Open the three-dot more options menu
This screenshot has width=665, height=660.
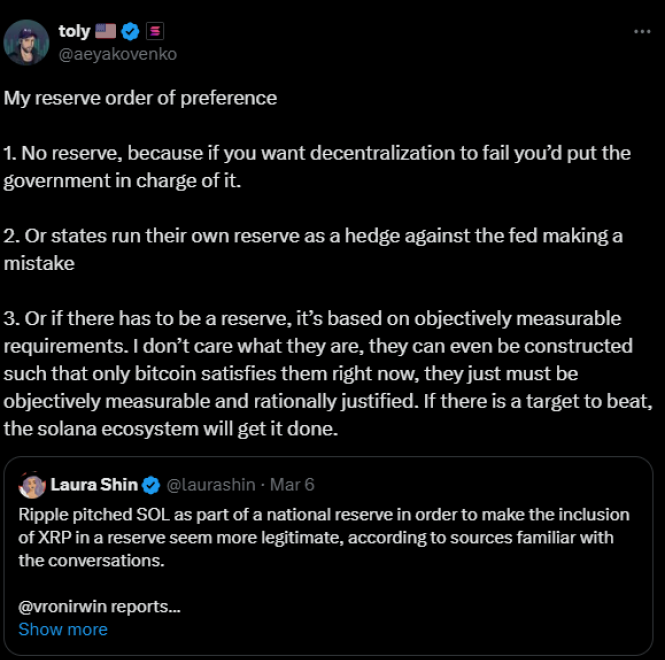pos(642,32)
